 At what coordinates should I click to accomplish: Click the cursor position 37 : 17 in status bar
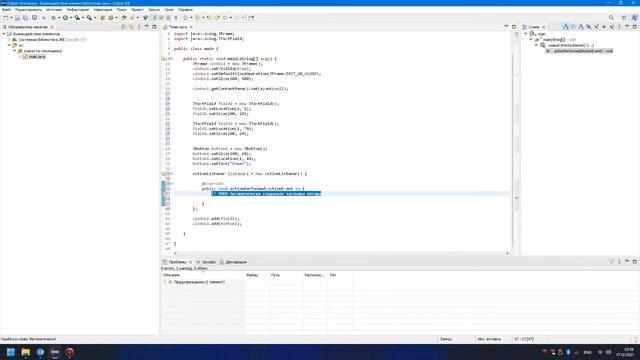click(524, 339)
